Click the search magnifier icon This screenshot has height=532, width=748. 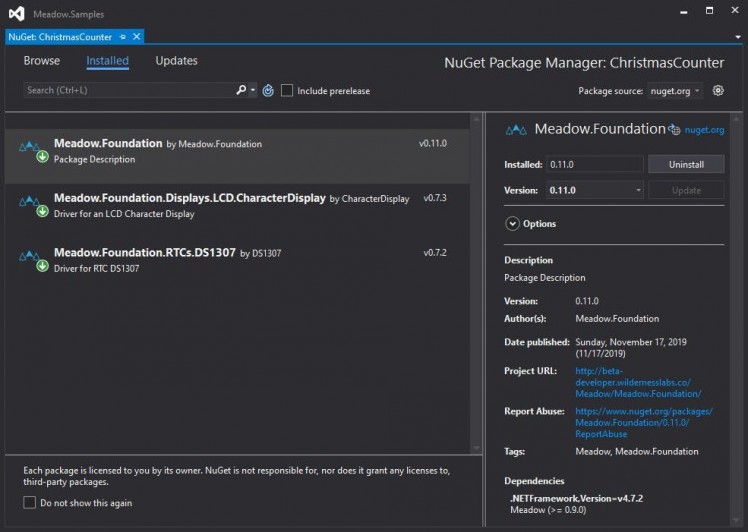coord(241,90)
